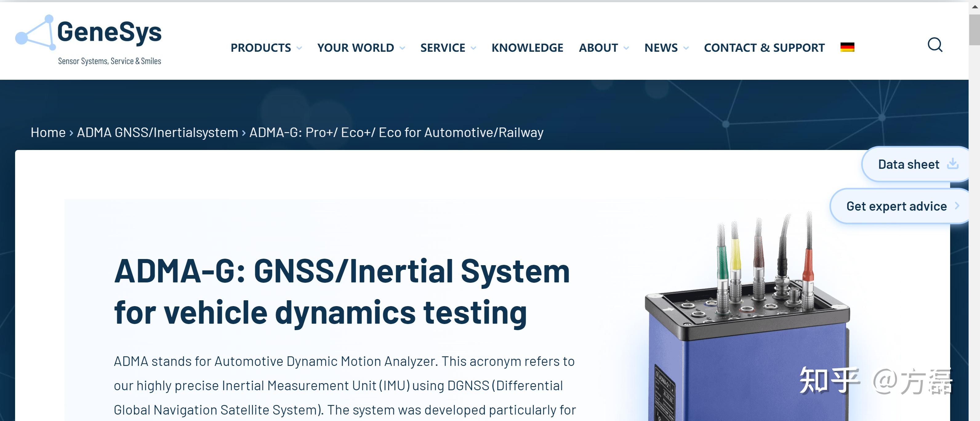Open the search magnifier icon

pos(934,45)
